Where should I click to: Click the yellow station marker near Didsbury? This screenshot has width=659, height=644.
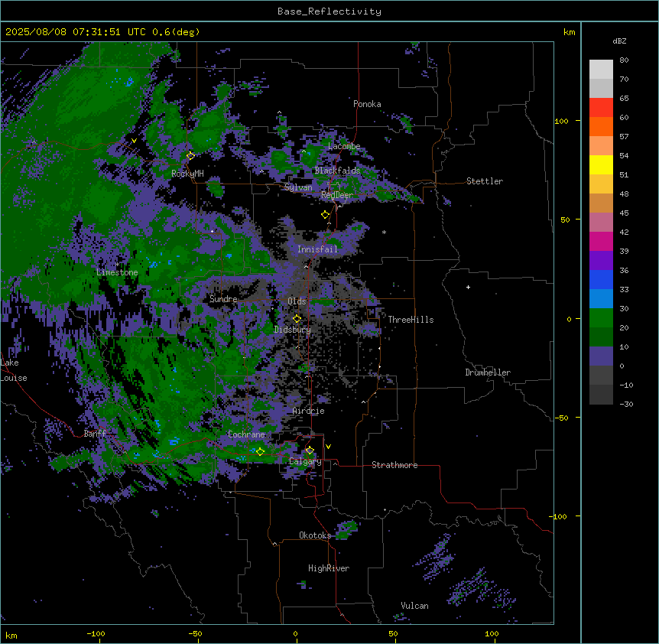297,319
